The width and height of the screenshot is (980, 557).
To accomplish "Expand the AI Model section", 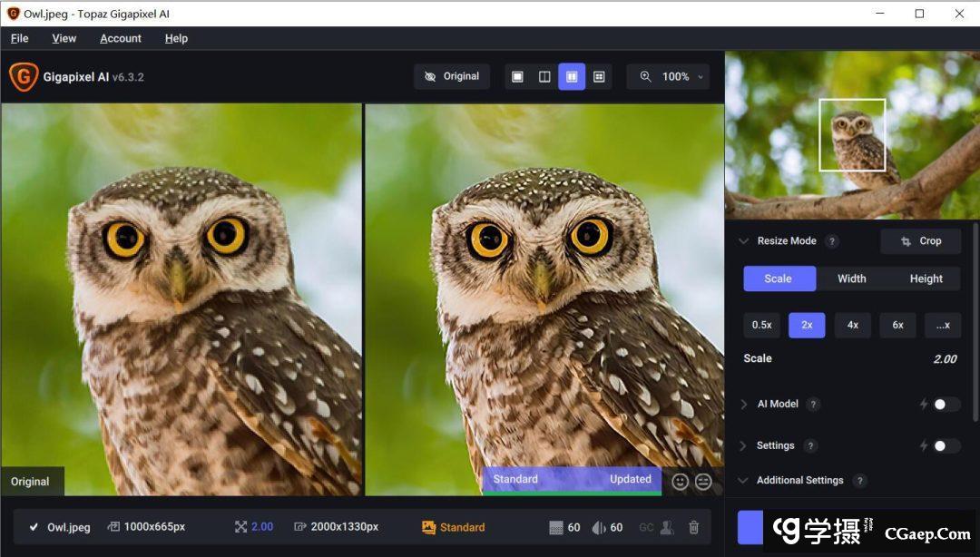I will click(x=744, y=405).
